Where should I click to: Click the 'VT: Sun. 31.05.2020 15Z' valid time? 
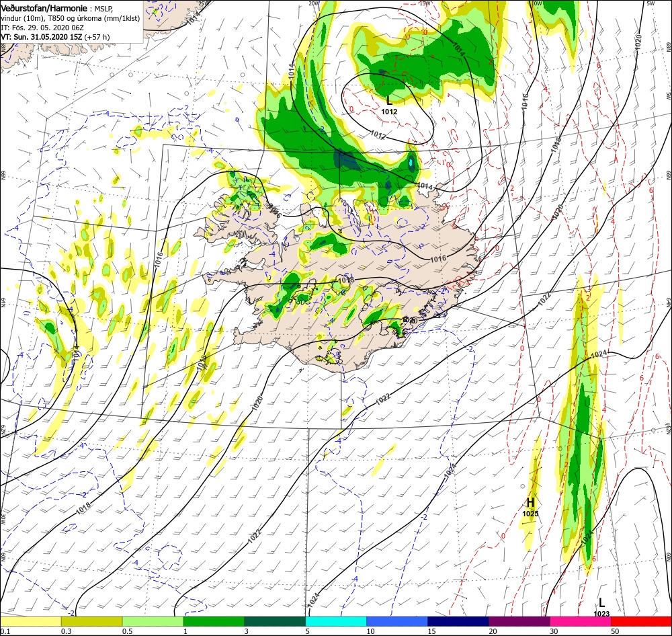point(41,37)
